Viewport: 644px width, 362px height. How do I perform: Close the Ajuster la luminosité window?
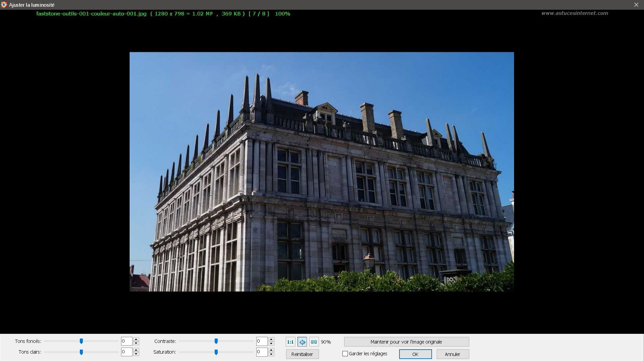(636, 5)
